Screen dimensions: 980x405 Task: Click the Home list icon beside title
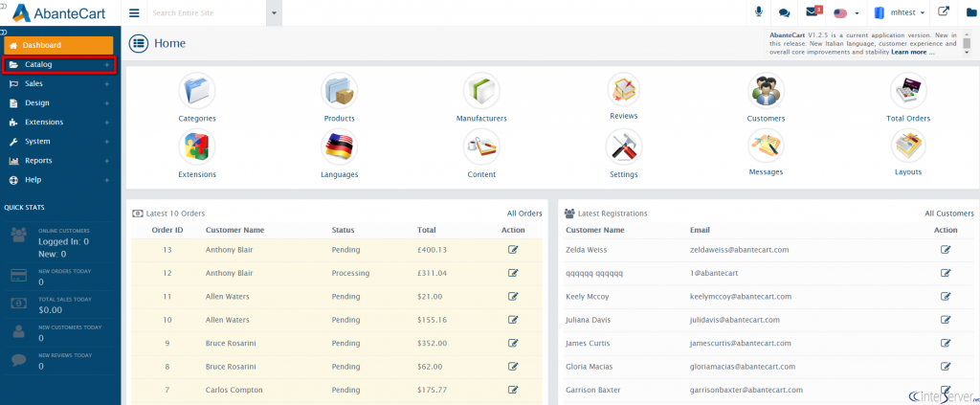pyautogui.click(x=139, y=44)
